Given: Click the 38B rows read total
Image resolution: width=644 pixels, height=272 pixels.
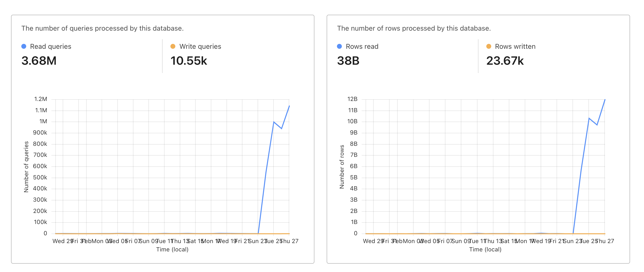Looking at the screenshot, I should coord(348,61).
